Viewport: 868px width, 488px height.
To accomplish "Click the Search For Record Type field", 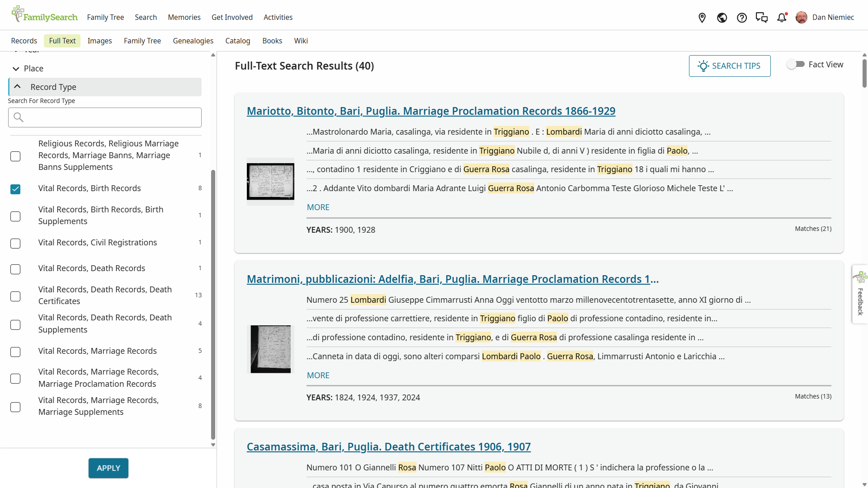I will click(x=105, y=117).
